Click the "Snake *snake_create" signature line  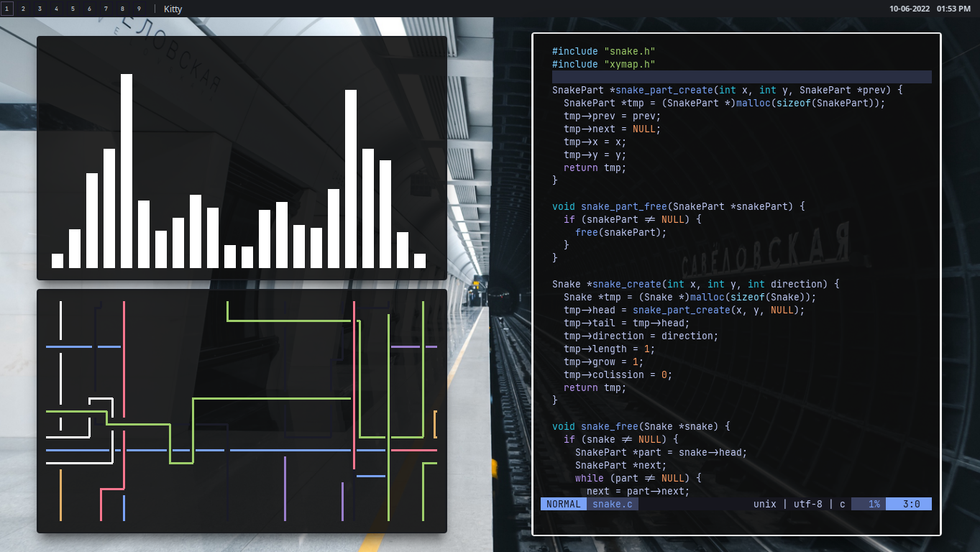tap(696, 284)
